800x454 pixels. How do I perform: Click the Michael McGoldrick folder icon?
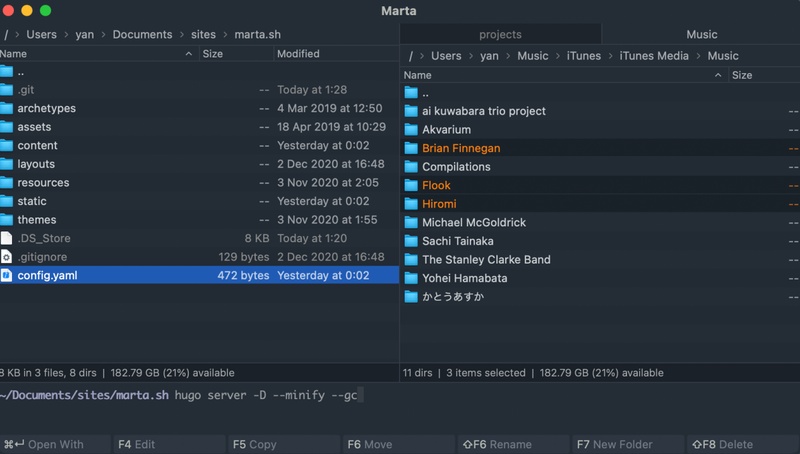tap(411, 222)
